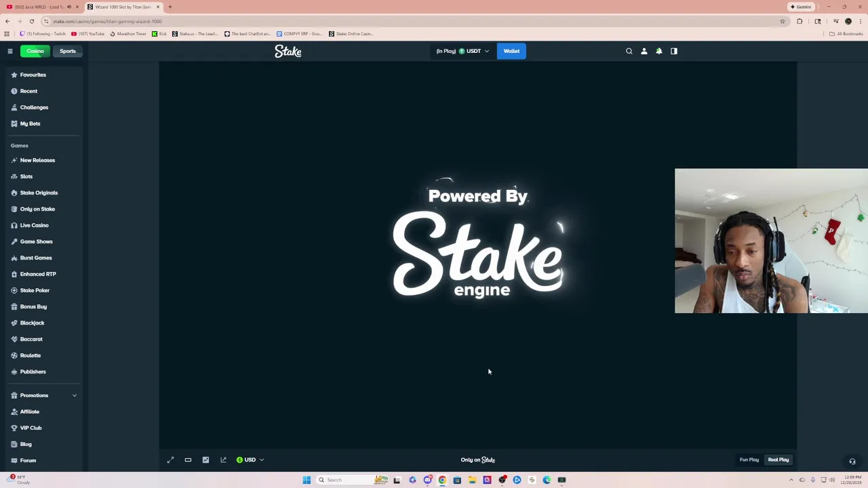Open USDT currency balance dropdown
Viewport: 868px width, 488px height.
click(x=463, y=51)
